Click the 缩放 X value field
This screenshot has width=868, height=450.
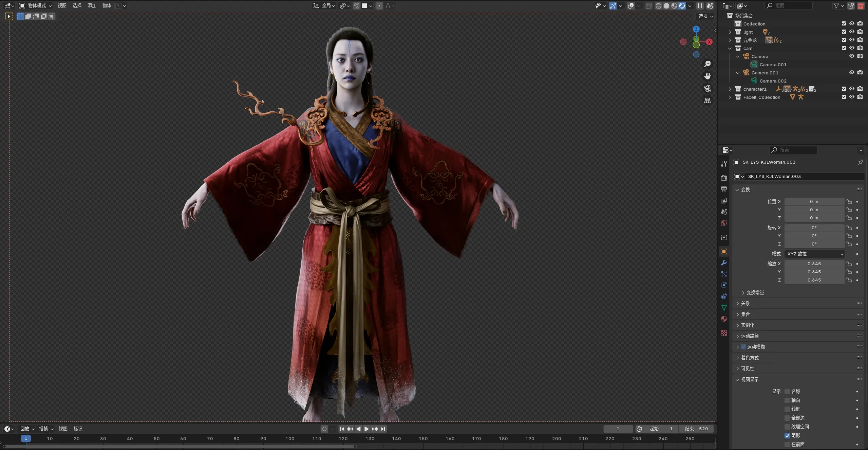pyautogui.click(x=814, y=264)
